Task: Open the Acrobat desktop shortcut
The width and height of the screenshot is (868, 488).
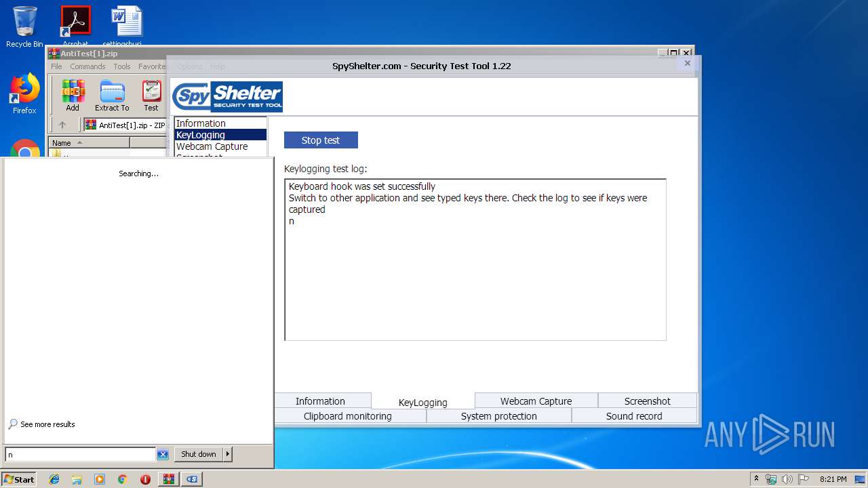Action: point(75,26)
